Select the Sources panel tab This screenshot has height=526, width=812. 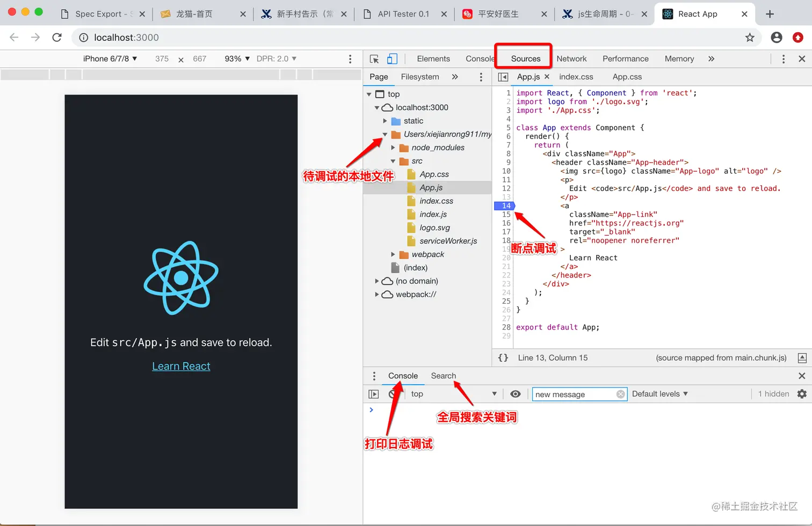point(526,59)
